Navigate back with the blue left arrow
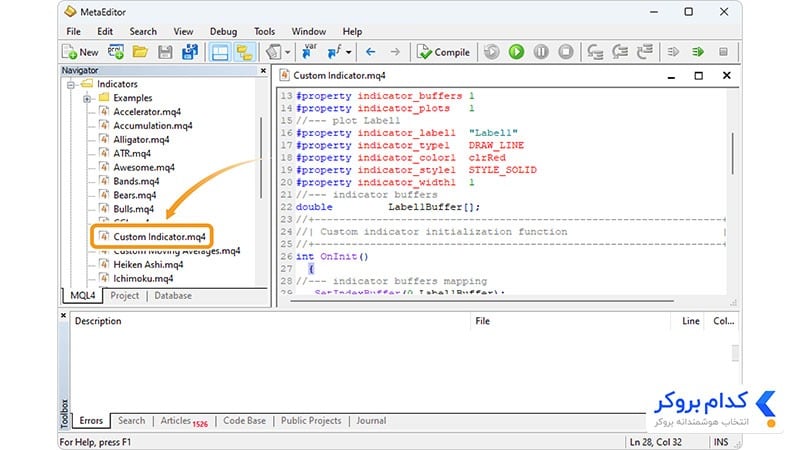The height and width of the screenshot is (450, 800). pyautogui.click(x=370, y=52)
